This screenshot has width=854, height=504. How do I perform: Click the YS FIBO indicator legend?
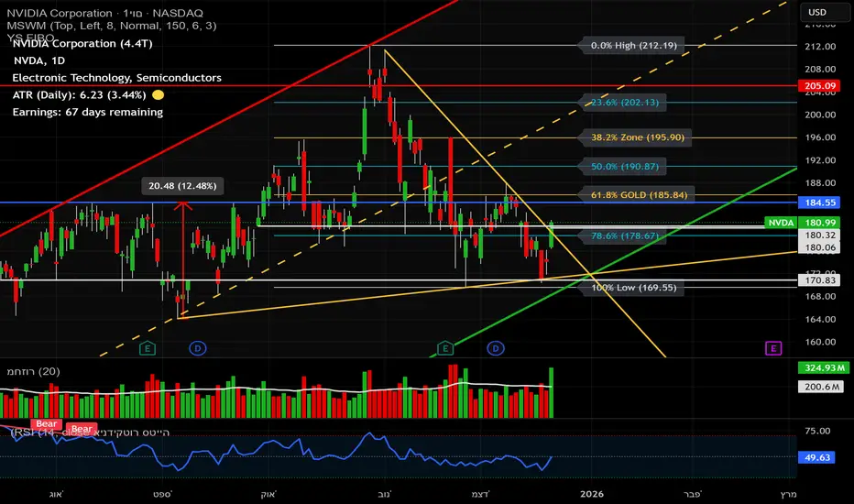click(30, 37)
